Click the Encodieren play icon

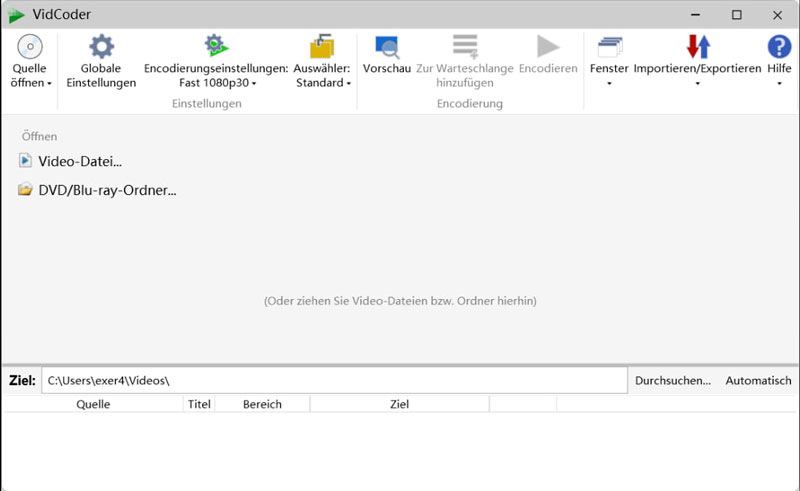548,46
